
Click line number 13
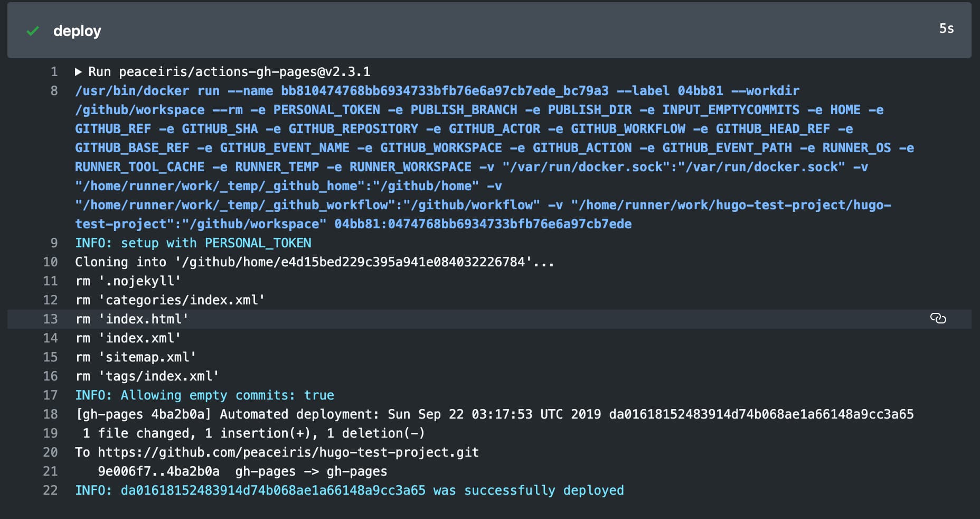pos(51,319)
